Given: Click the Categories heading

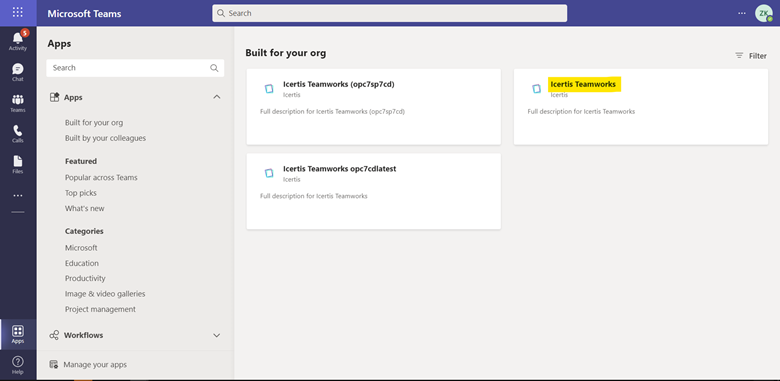Looking at the screenshot, I should pyautogui.click(x=84, y=231).
